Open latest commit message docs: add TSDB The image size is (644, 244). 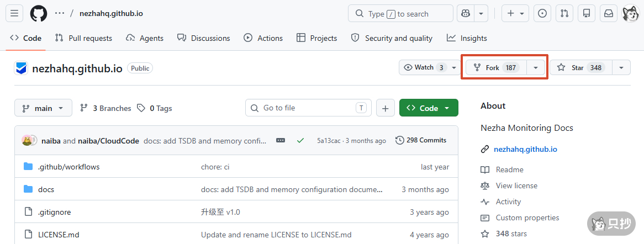pyautogui.click(x=205, y=141)
